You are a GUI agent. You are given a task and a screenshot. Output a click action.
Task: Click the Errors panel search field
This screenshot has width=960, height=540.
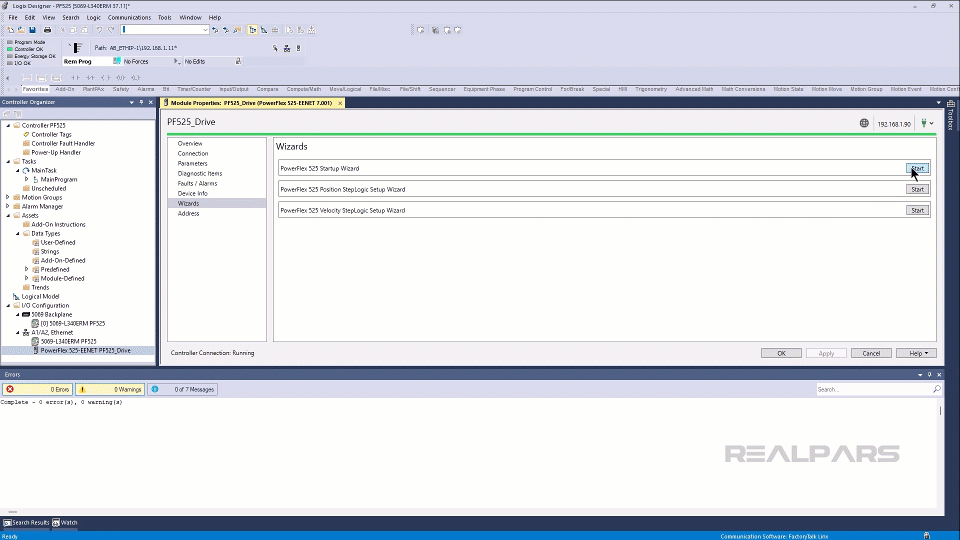874,389
